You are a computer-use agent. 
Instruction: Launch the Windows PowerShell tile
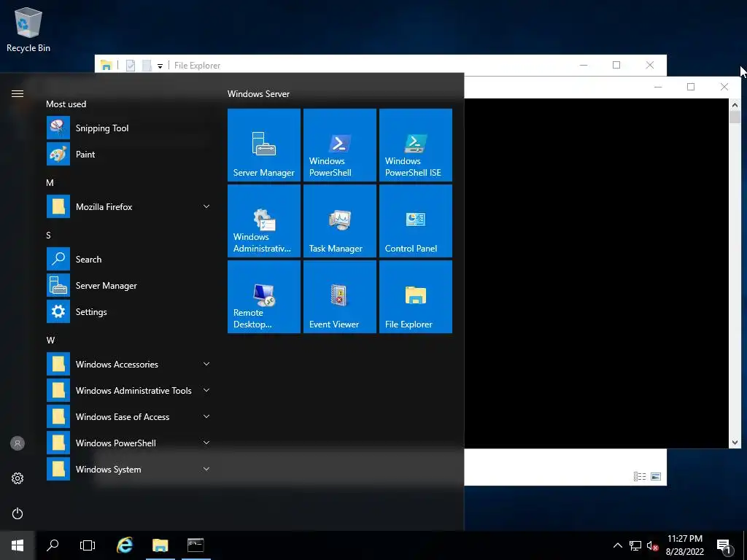tap(340, 145)
